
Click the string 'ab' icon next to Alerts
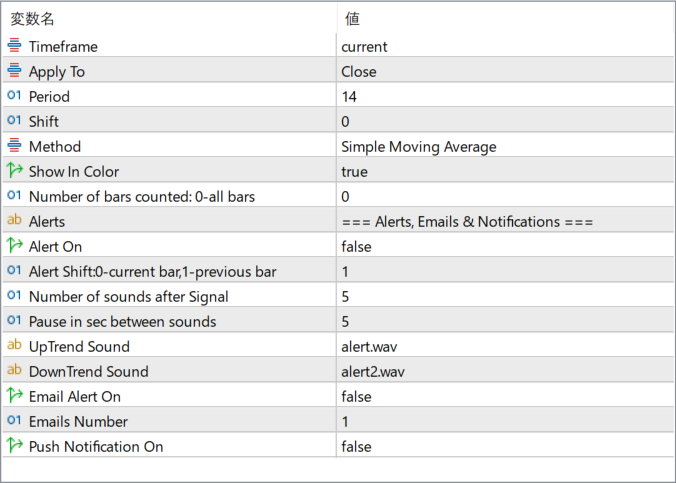click(x=14, y=220)
